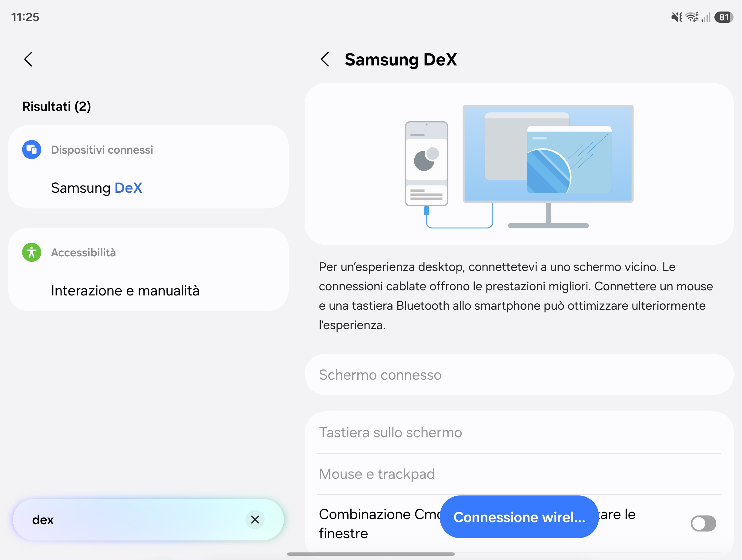Tap the back arrow beside Samsung DeX title
The image size is (742, 560).
click(325, 59)
